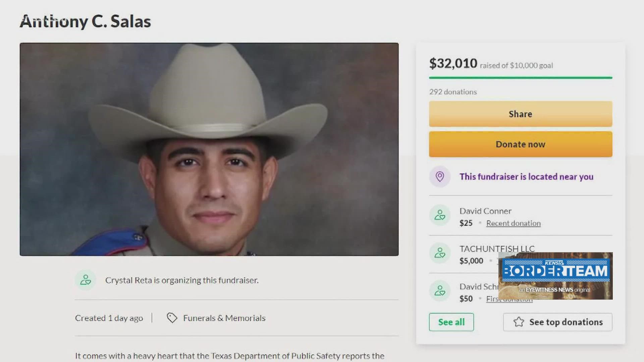Click the fundraiser located near you text

526,177
